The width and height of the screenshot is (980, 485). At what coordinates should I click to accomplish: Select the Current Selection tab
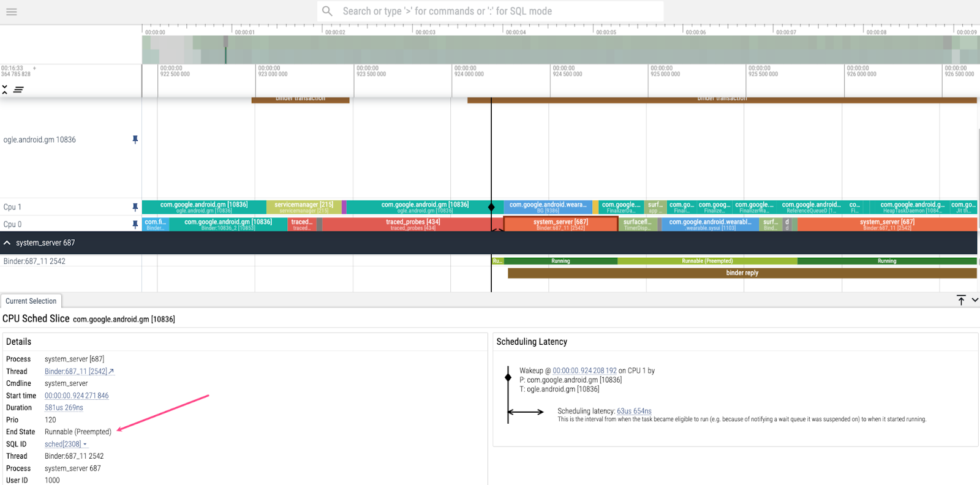pos(31,301)
